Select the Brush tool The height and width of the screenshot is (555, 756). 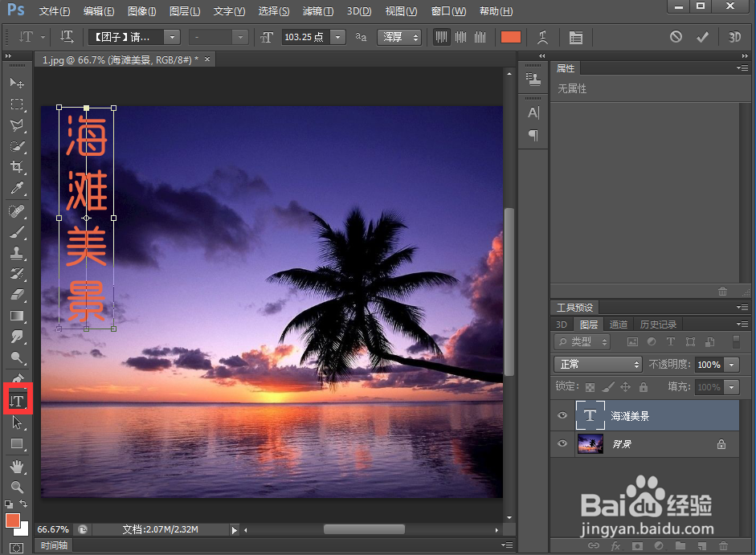[17, 232]
